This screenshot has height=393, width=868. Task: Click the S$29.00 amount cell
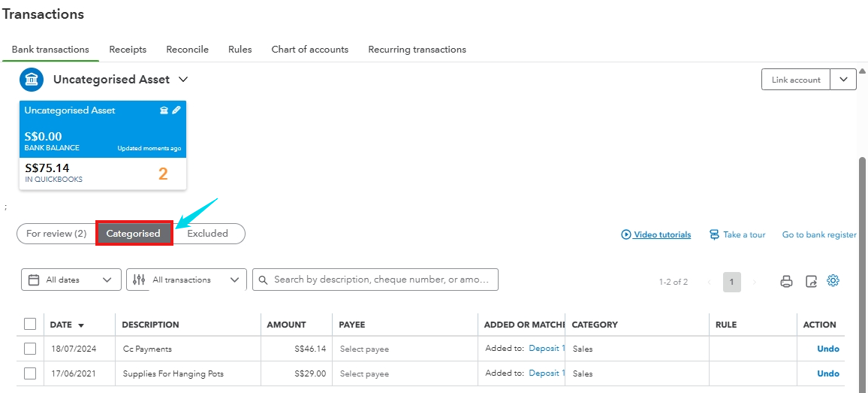310,373
